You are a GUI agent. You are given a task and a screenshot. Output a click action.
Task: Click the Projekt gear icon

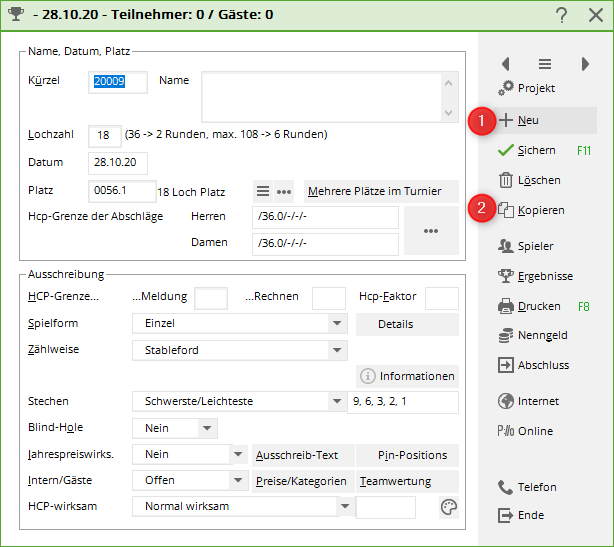pos(506,88)
